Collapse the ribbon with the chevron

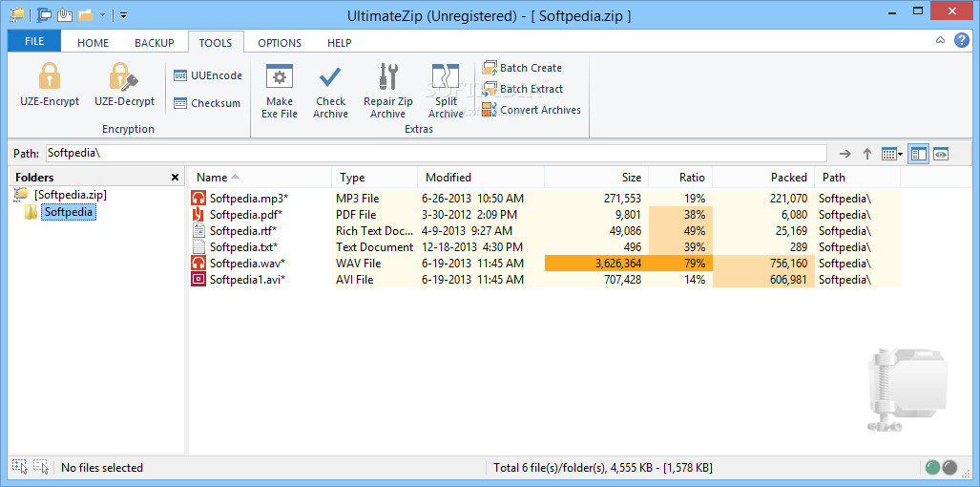click(x=940, y=41)
